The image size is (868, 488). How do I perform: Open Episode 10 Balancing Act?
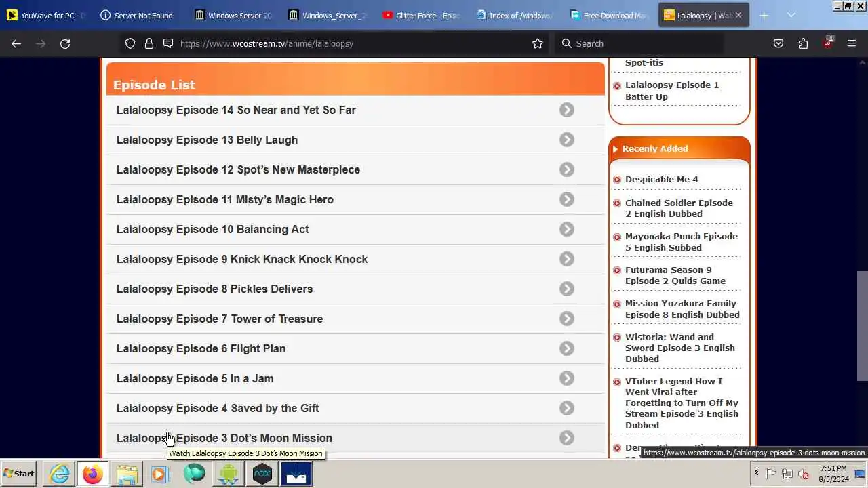(213, 229)
